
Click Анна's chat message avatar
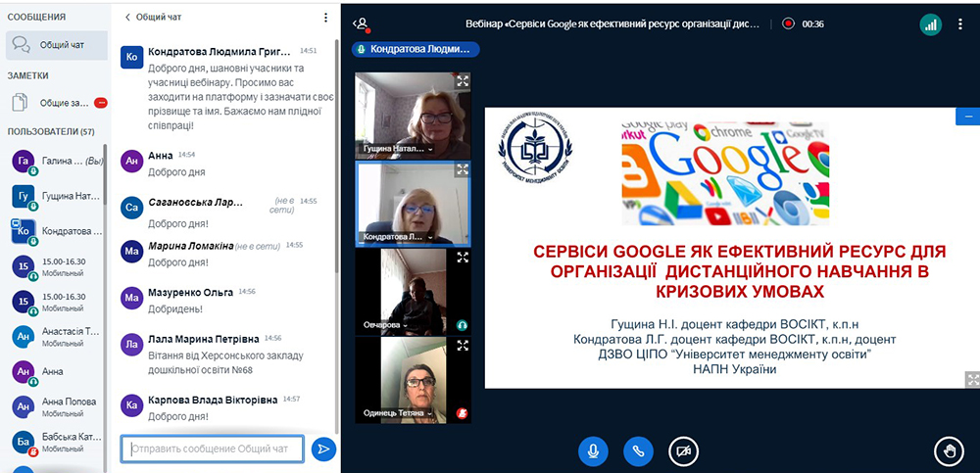click(x=132, y=161)
